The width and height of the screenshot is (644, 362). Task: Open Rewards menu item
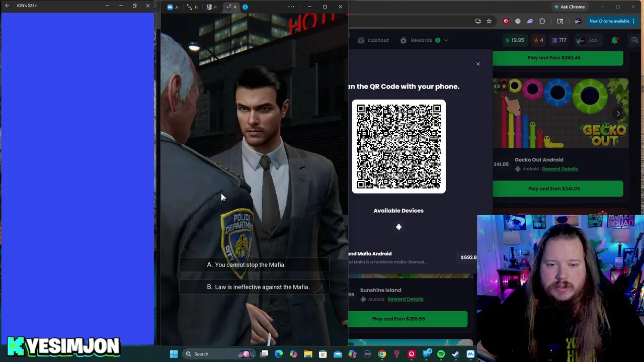coord(421,40)
